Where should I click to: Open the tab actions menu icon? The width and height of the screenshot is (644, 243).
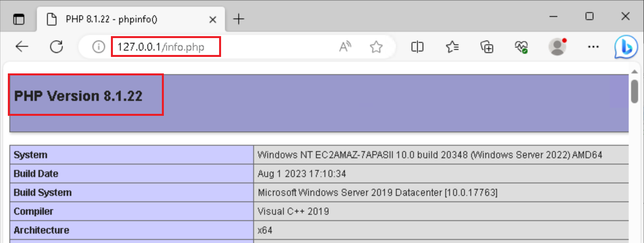[18, 19]
